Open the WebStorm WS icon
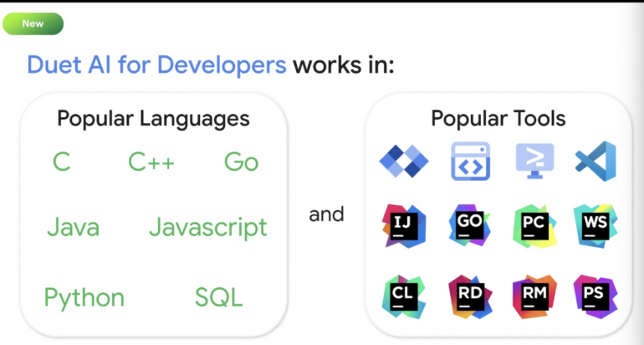 click(595, 224)
